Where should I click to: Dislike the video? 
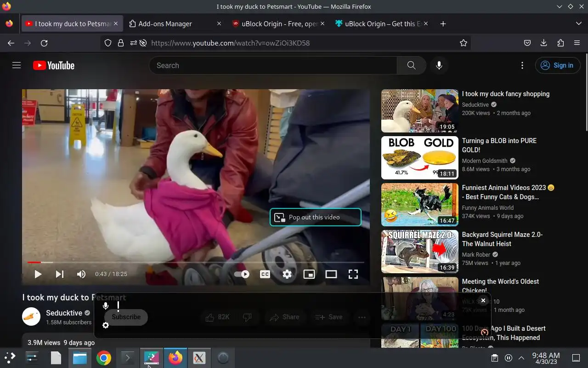248,317
